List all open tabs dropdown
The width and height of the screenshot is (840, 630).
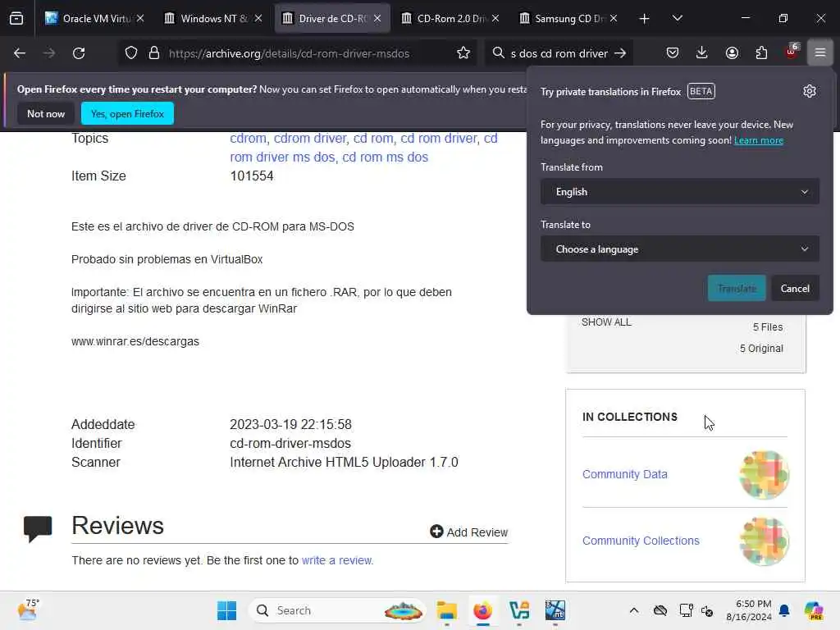(677, 19)
